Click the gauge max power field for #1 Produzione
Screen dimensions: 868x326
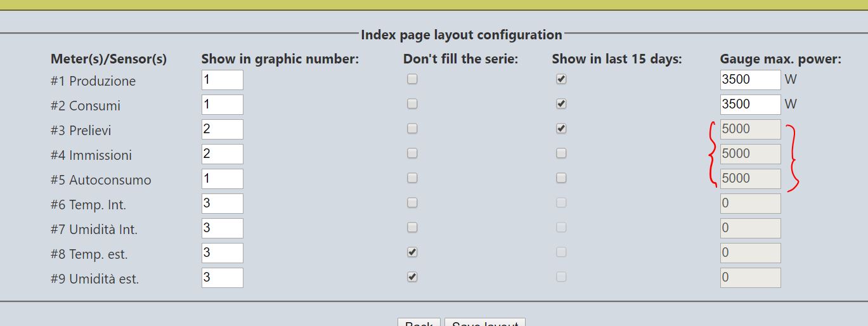751,80
